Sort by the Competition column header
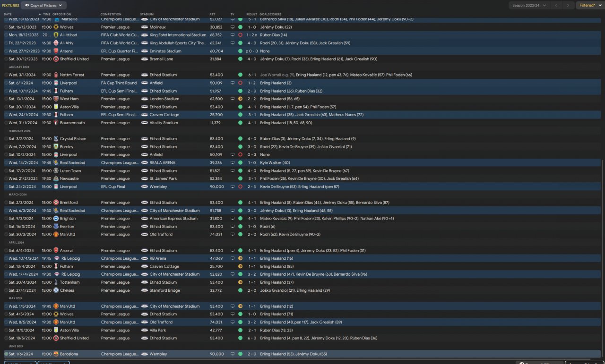Screen dimensions: 605x364 pyautogui.click(x=111, y=14)
